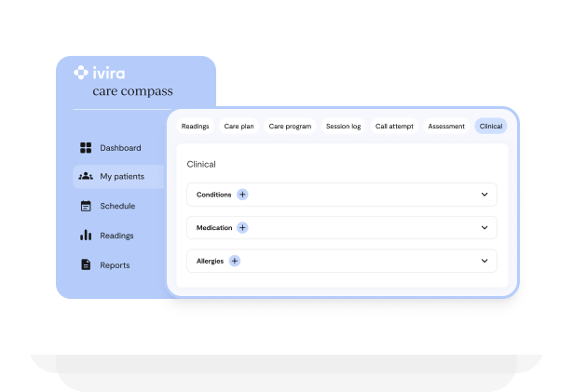
Task: Add a new condition with plus icon
Action: (x=243, y=195)
